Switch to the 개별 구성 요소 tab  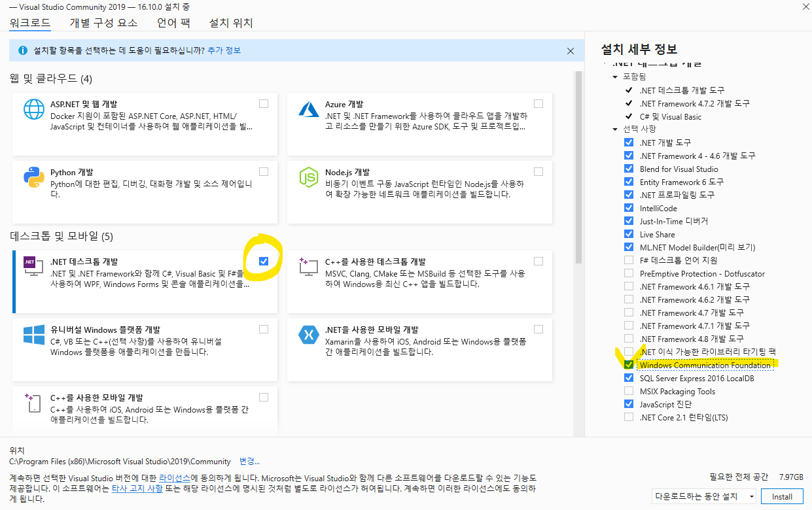pos(103,23)
